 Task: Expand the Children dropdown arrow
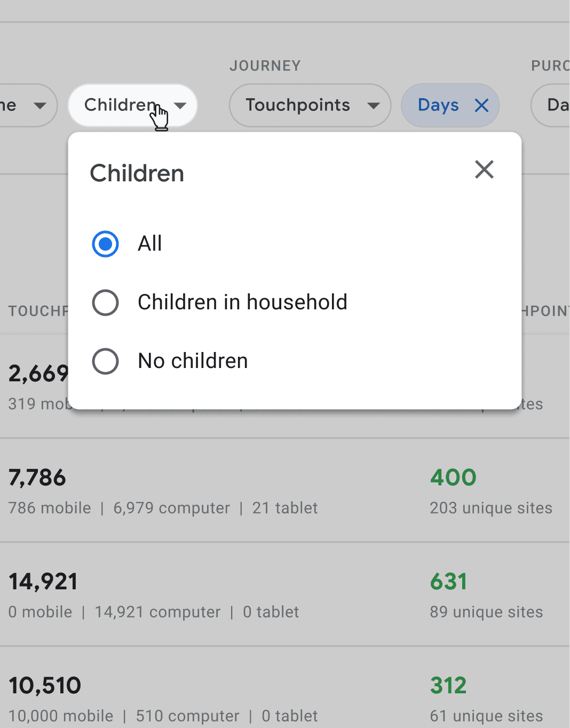[180, 106]
